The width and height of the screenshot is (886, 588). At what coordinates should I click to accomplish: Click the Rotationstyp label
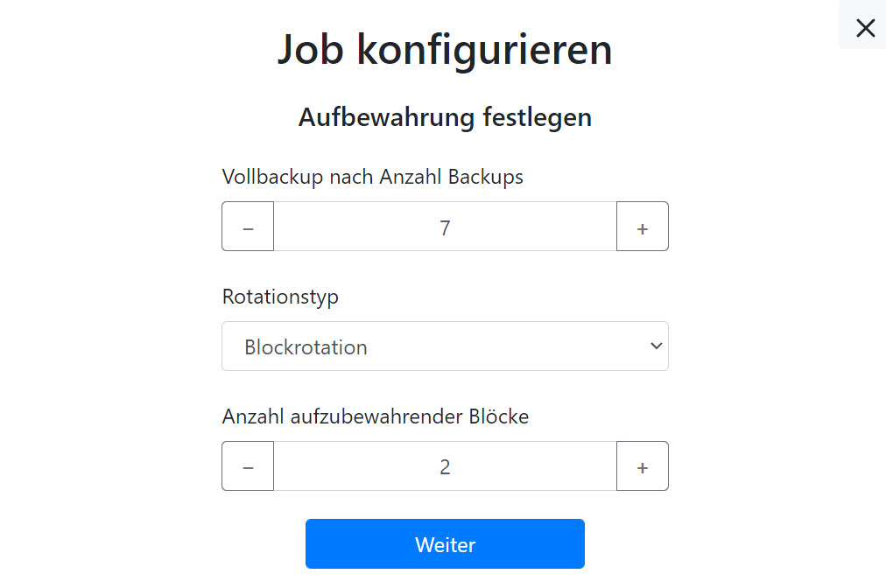click(x=280, y=297)
